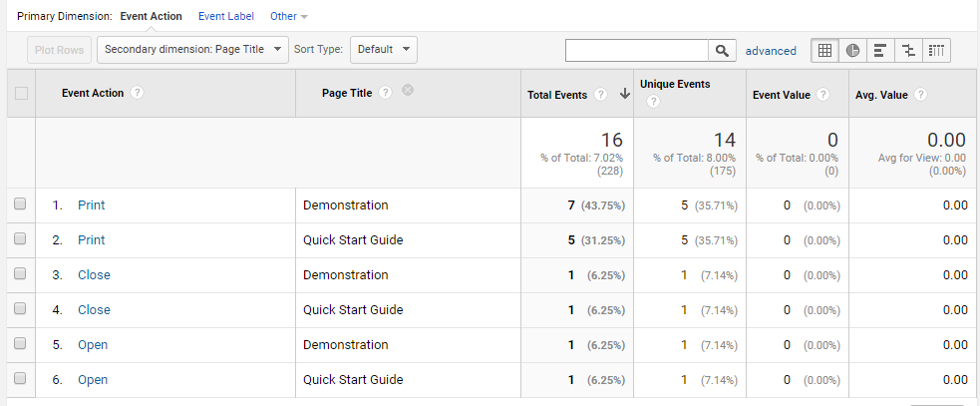Image resolution: width=980 pixels, height=406 pixels.
Task: Remove the Page Title secondary dimension
Action: (408, 91)
